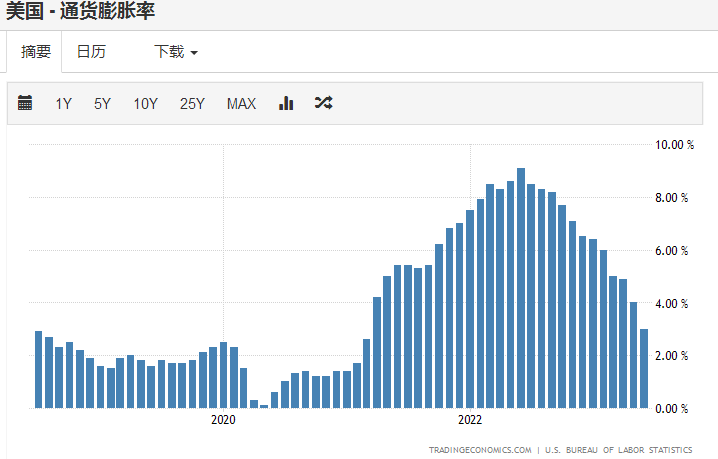The image size is (718, 459).
Task: Click the TRADINGECONOMICS.COM source text
Action: (x=480, y=450)
